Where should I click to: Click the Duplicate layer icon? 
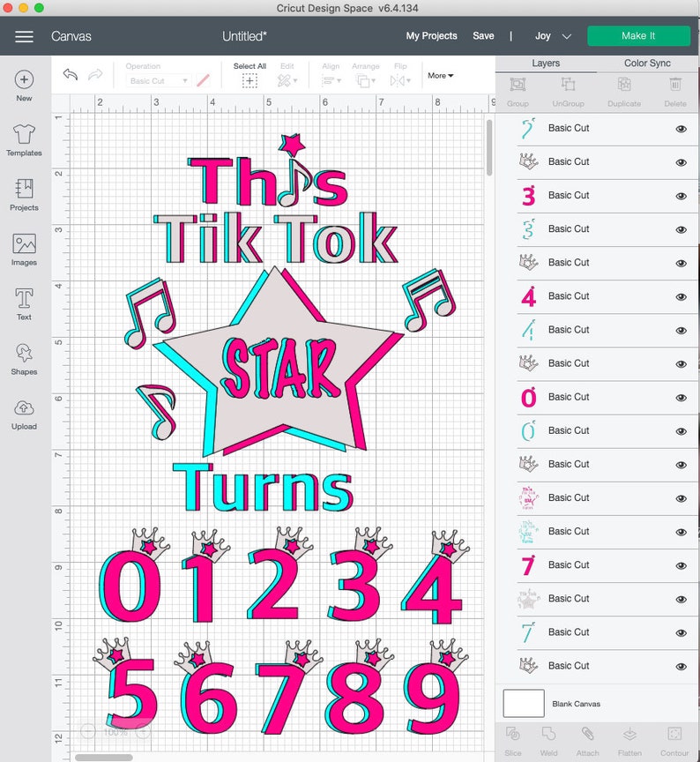624,85
